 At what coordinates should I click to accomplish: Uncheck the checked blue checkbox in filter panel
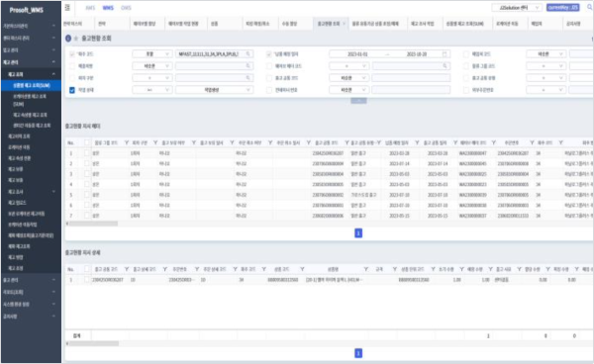pos(72,90)
